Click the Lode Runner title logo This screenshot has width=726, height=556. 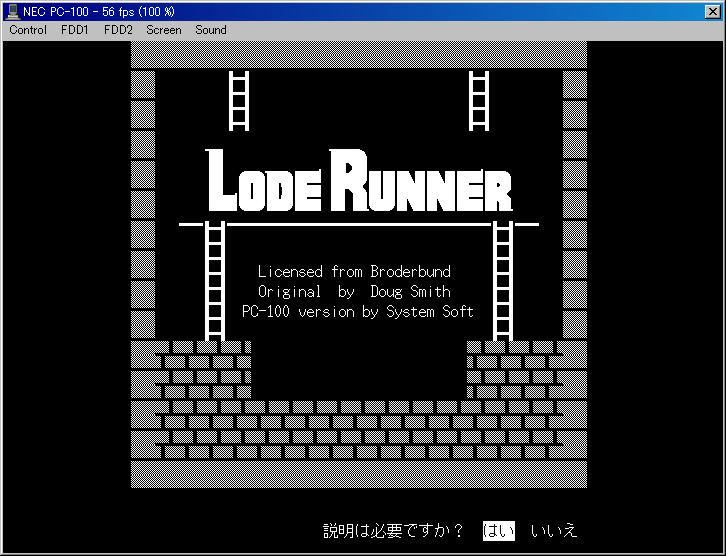click(359, 181)
